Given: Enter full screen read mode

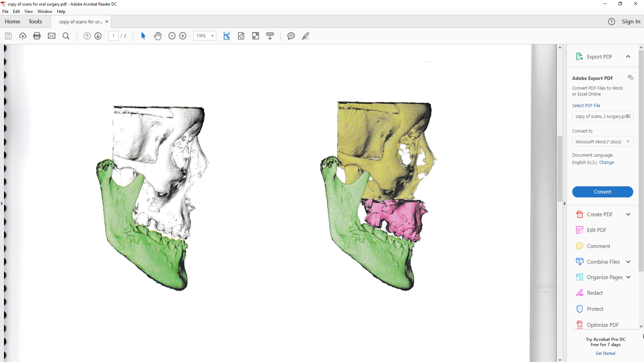Looking at the screenshot, I should [x=256, y=36].
